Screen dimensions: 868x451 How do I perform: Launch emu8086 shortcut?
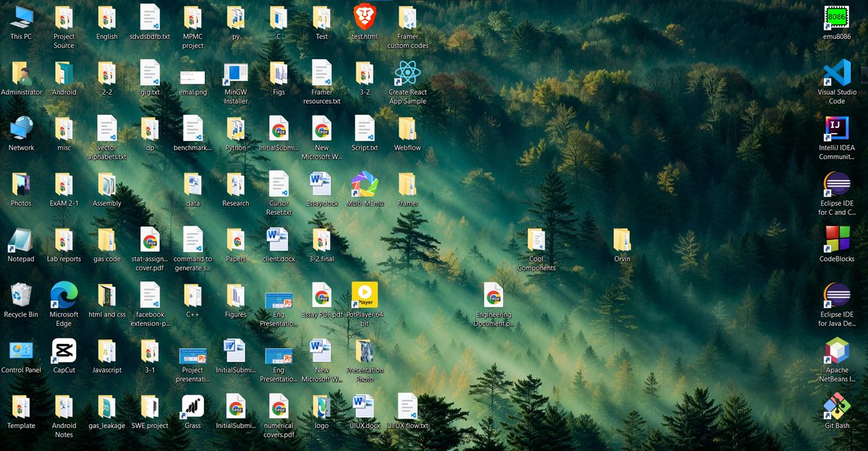click(x=837, y=22)
